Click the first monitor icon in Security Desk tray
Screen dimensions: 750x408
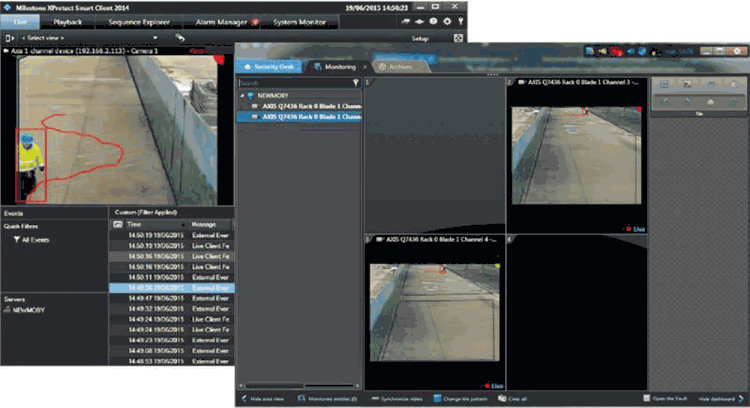[590, 51]
